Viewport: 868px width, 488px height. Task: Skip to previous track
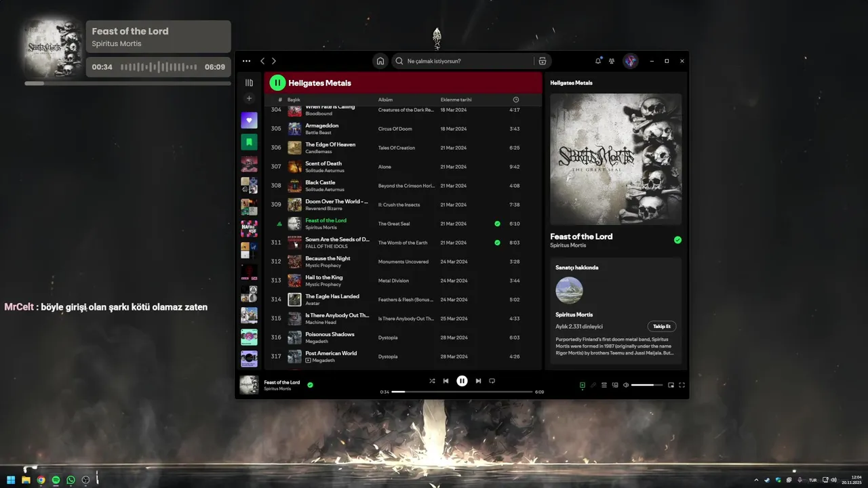446,381
